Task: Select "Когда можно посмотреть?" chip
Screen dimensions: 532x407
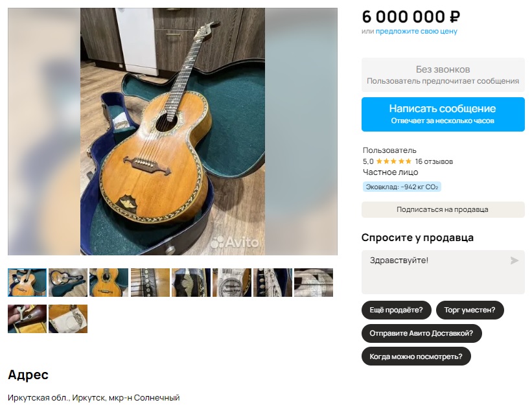Action: tap(416, 356)
